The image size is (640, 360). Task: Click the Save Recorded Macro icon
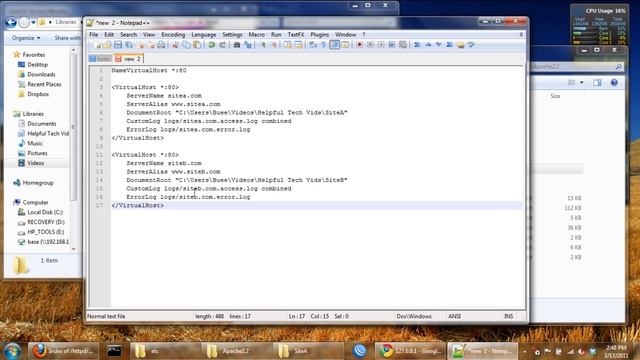point(403,45)
